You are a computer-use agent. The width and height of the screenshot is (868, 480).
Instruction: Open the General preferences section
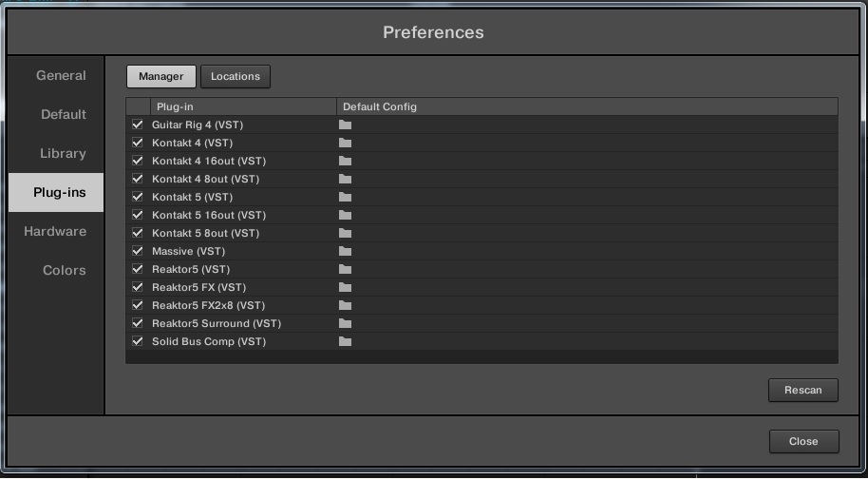tap(61, 75)
